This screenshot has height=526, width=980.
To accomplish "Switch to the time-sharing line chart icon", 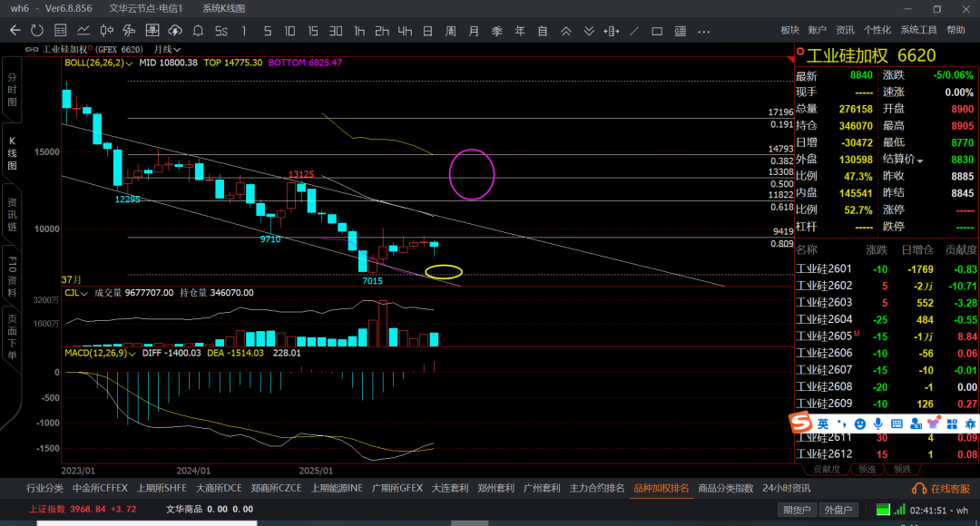I will click(x=83, y=31).
